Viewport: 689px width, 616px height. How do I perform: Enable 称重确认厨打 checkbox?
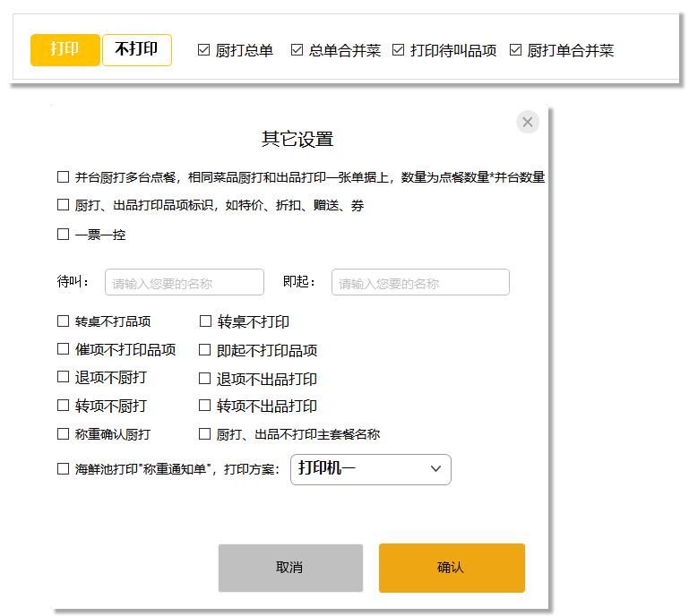point(64,434)
